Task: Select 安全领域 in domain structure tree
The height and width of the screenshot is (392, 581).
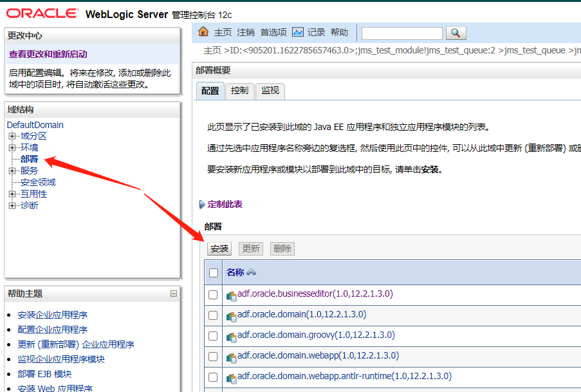Action: [38, 182]
